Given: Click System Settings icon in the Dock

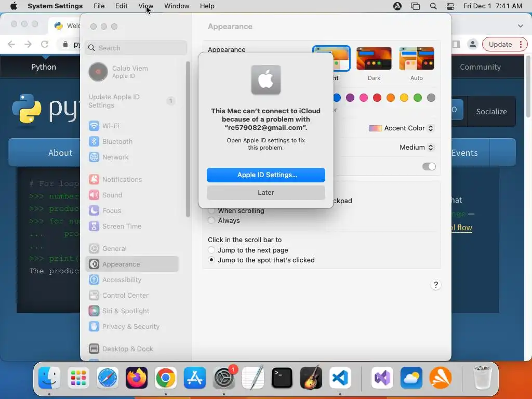Looking at the screenshot, I should [224, 378].
